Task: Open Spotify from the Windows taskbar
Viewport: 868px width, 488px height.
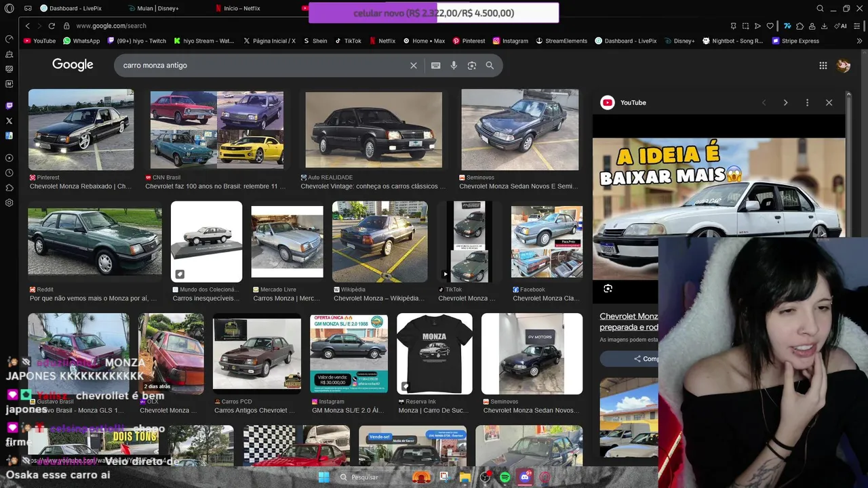Action: (x=505, y=477)
